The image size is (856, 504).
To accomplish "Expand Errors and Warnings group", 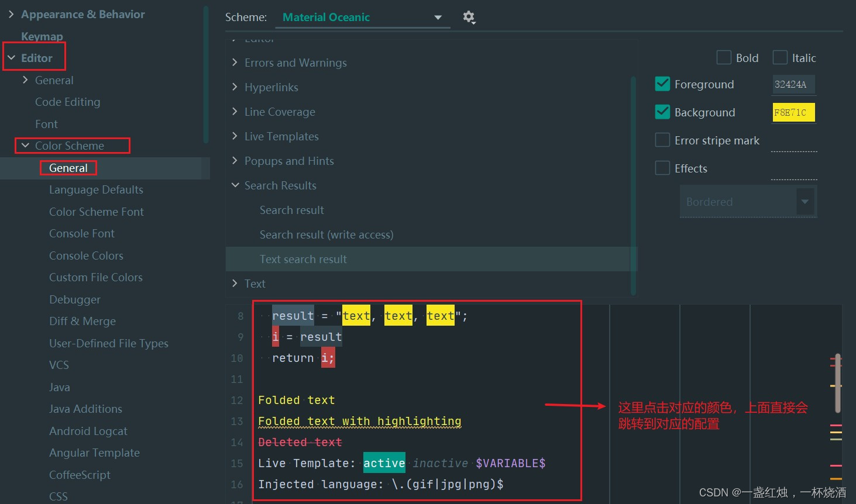I will coord(235,63).
